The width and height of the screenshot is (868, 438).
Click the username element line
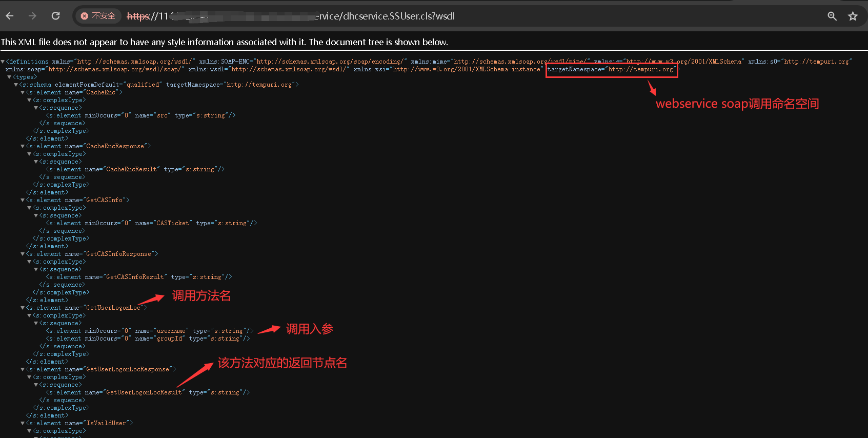click(149, 331)
